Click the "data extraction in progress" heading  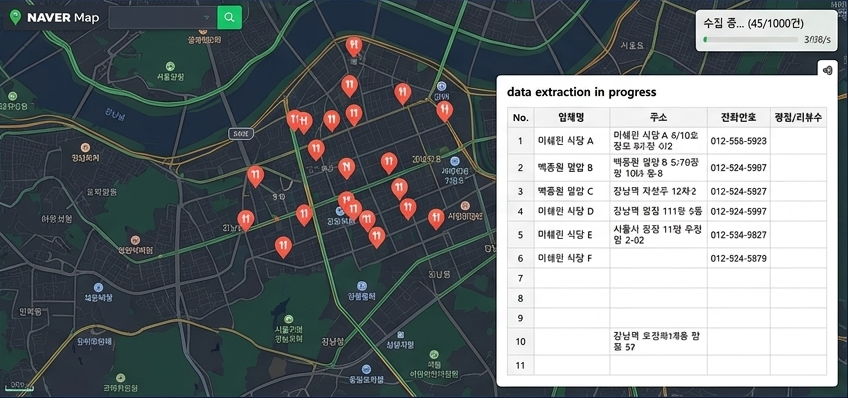(x=581, y=92)
